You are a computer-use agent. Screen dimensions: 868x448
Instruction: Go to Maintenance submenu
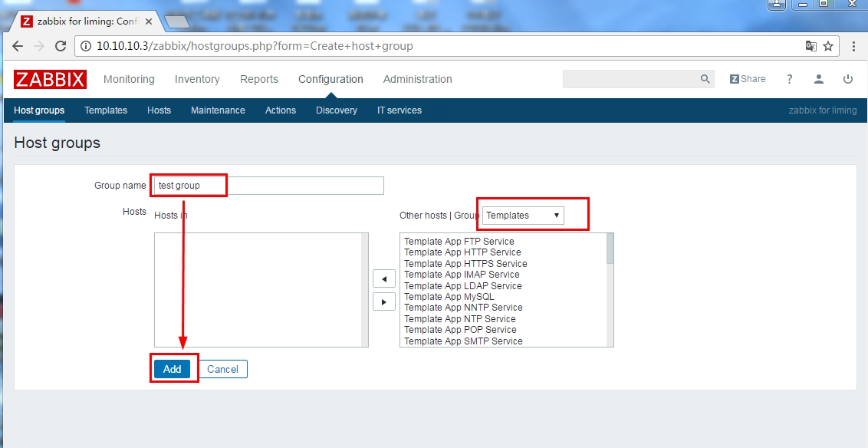pyautogui.click(x=218, y=110)
